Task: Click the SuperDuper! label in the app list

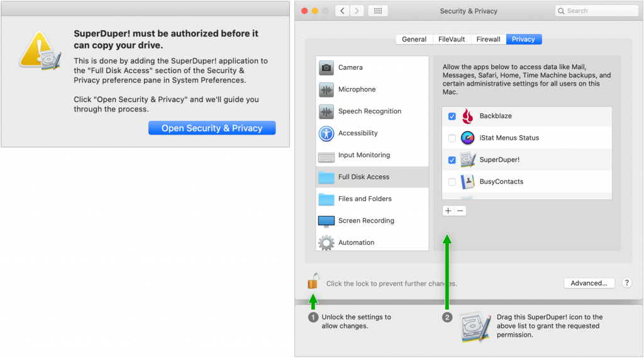Action: click(499, 159)
